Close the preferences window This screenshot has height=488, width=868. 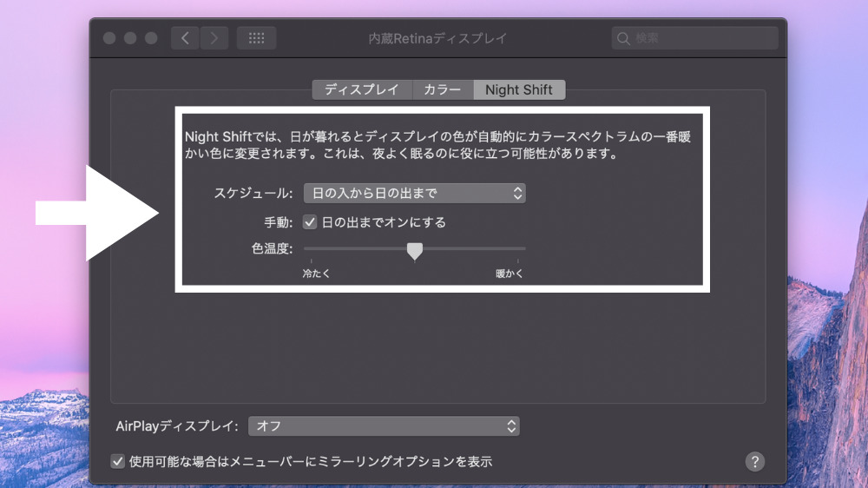pyautogui.click(x=109, y=38)
